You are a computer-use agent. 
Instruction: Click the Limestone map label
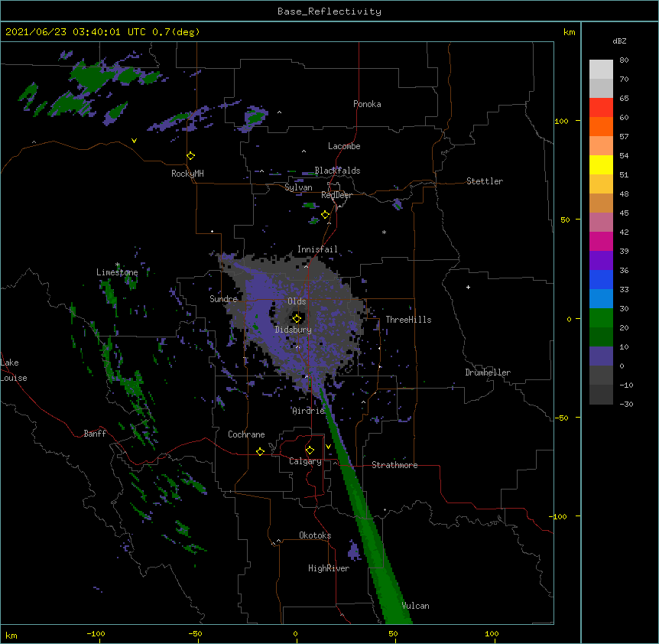(117, 272)
